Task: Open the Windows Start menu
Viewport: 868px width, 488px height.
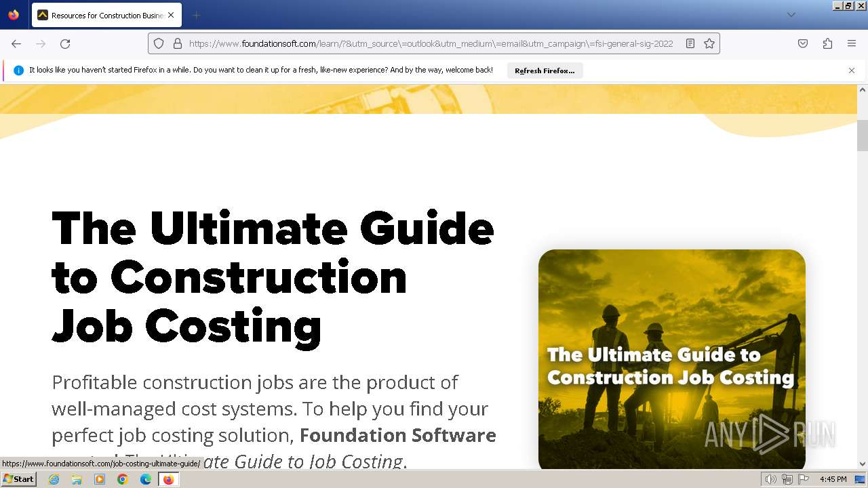Action: (18, 479)
